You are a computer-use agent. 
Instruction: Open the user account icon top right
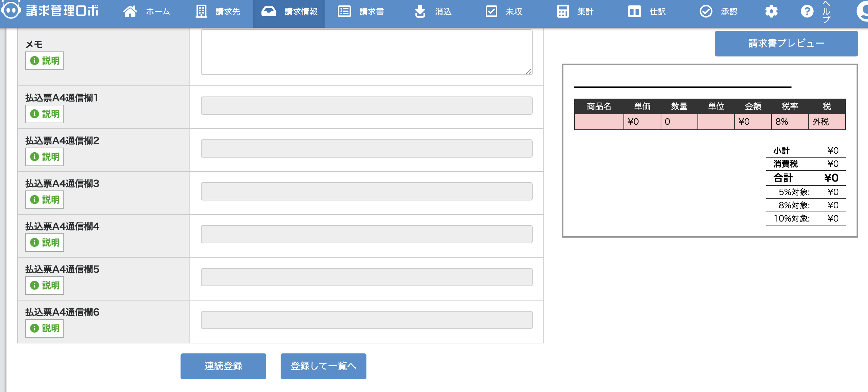(x=863, y=11)
